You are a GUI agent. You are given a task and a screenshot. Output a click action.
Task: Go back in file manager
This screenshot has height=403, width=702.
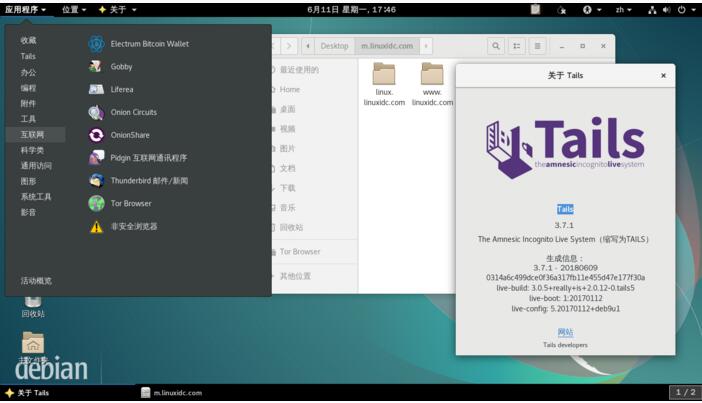[x=275, y=46]
